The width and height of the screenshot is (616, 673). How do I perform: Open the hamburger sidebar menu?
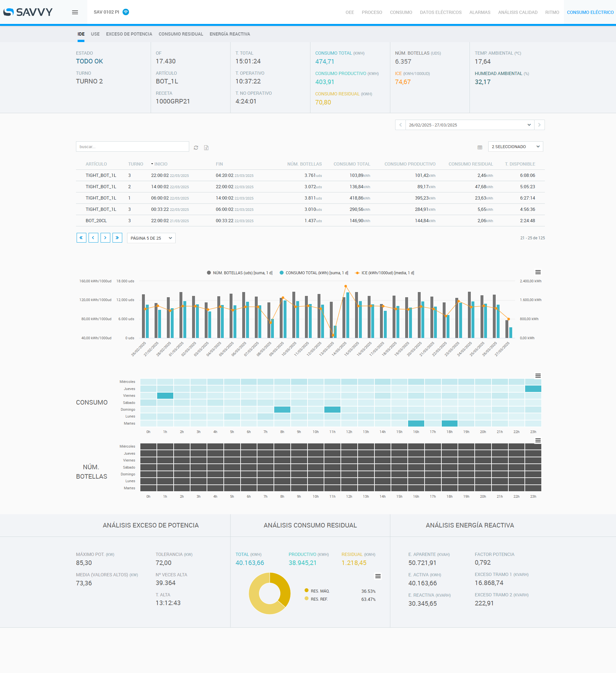click(x=75, y=12)
